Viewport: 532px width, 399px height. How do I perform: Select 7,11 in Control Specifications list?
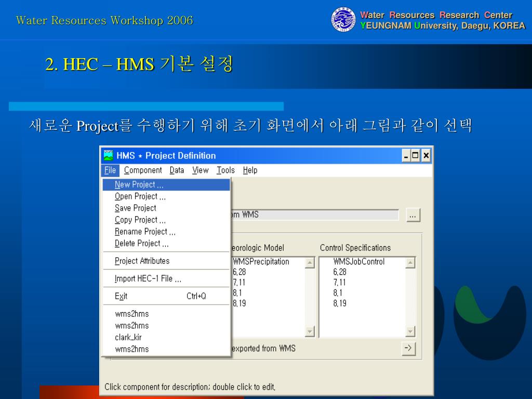coord(339,283)
